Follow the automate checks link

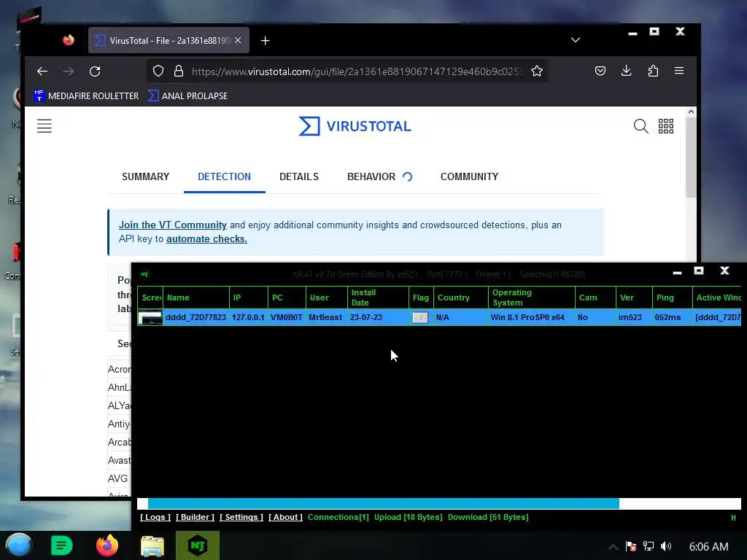(x=206, y=238)
